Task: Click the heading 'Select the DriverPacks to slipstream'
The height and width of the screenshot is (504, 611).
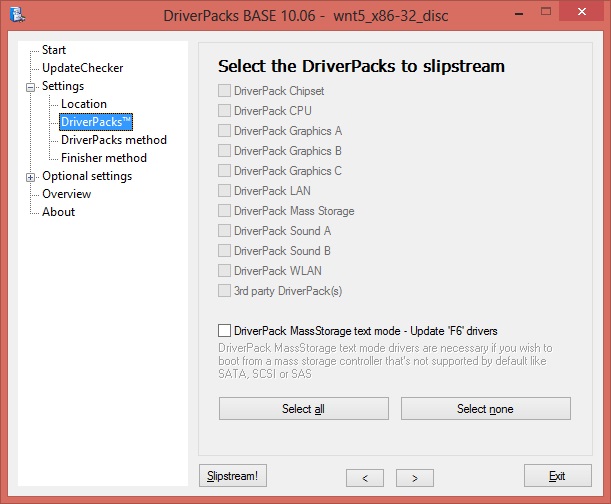Action: [361, 66]
